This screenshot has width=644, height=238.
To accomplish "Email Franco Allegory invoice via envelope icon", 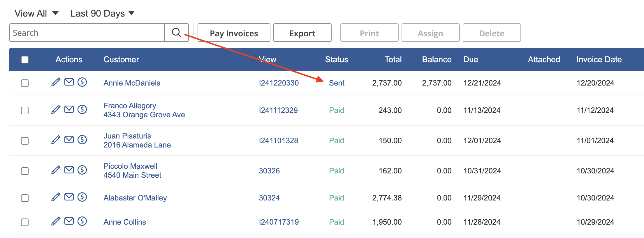I will click(x=69, y=109).
